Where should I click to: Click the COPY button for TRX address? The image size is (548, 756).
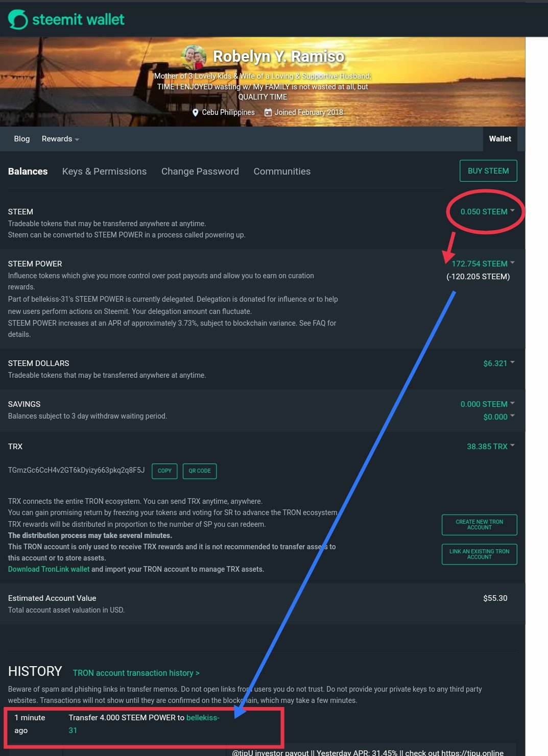[x=164, y=471]
